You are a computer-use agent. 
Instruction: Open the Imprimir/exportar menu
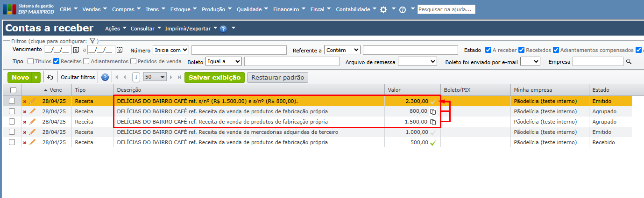191,29
